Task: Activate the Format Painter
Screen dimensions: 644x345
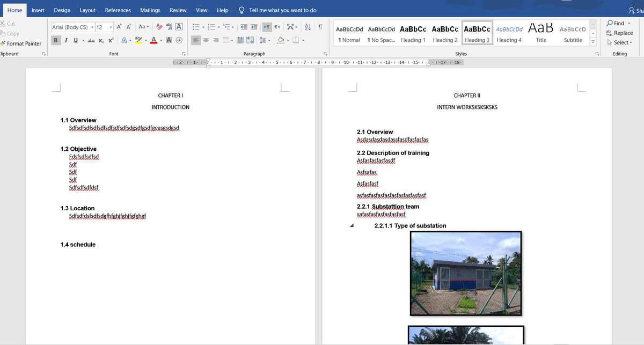Action: tap(20, 43)
